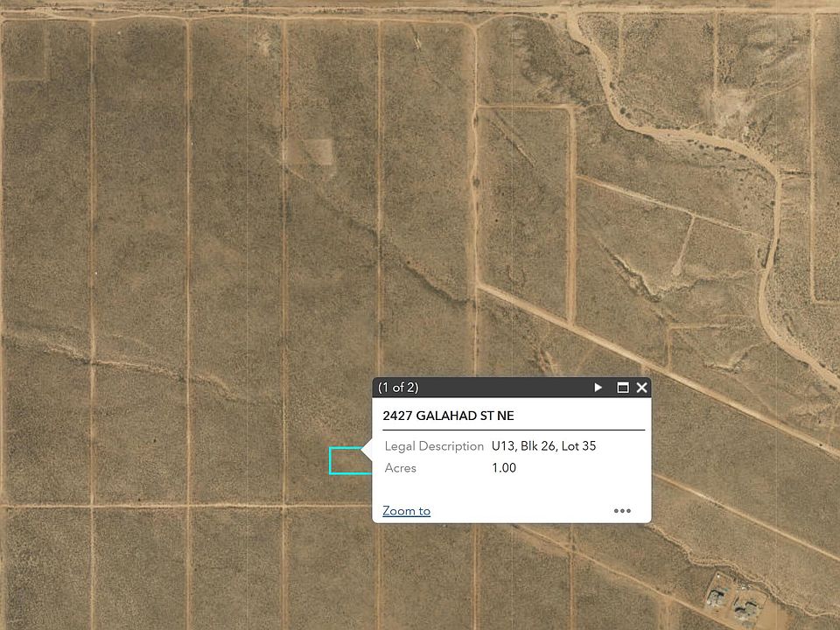Show the next feature in the popup
Screen dimensions: 840x630
pos(598,388)
